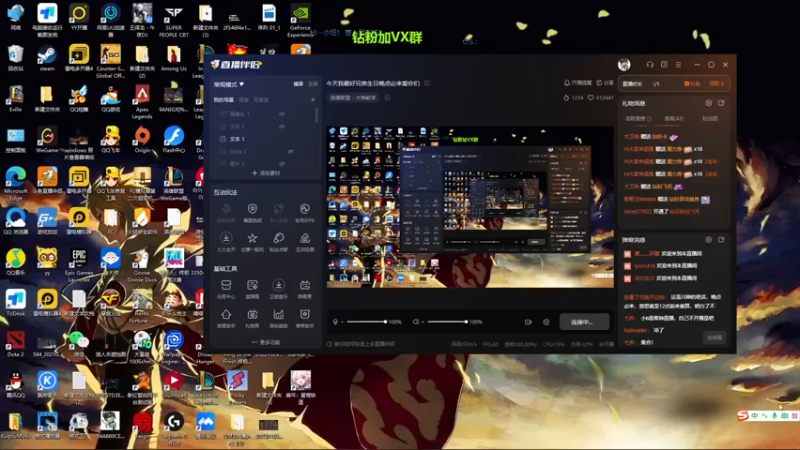The width and height of the screenshot is (800, 450).
Task: Click the live preview thumbnail area
Action: pos(470,207)
